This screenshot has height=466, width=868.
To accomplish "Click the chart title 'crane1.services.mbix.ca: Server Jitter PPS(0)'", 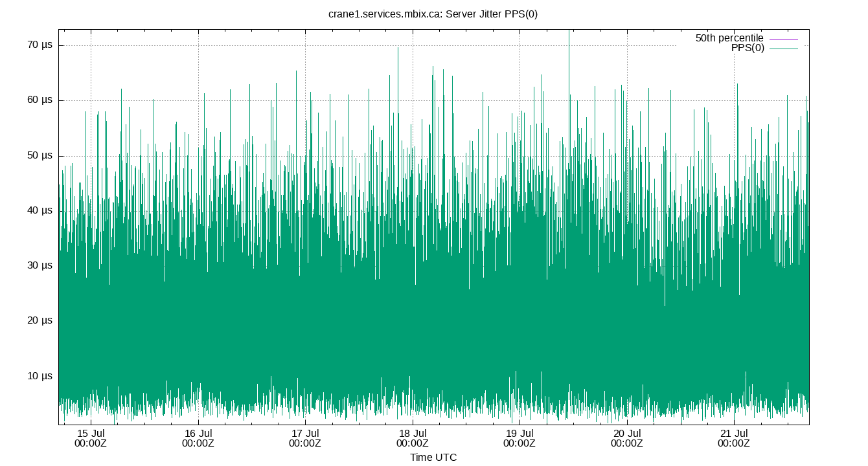I will tap(433, 14).
